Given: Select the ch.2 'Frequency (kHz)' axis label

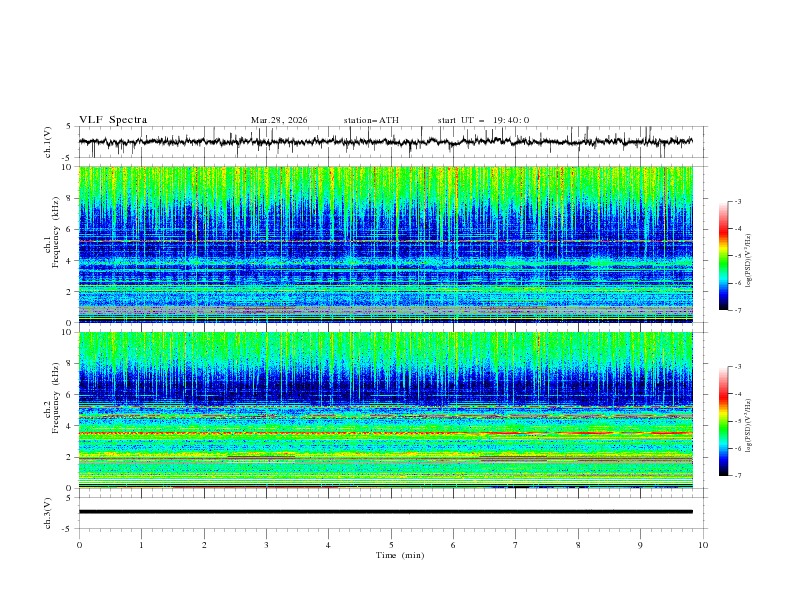Looking at the screenshot, I should tap(56, 398).
